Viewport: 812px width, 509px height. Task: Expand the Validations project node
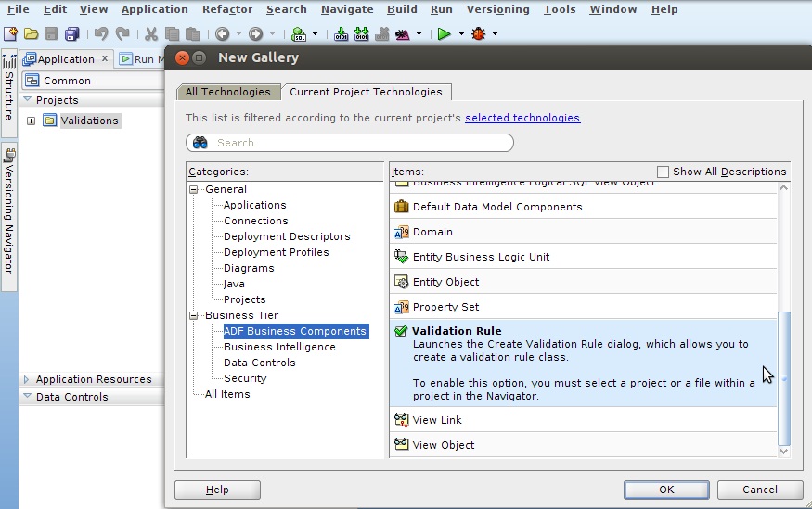[32, 121]
